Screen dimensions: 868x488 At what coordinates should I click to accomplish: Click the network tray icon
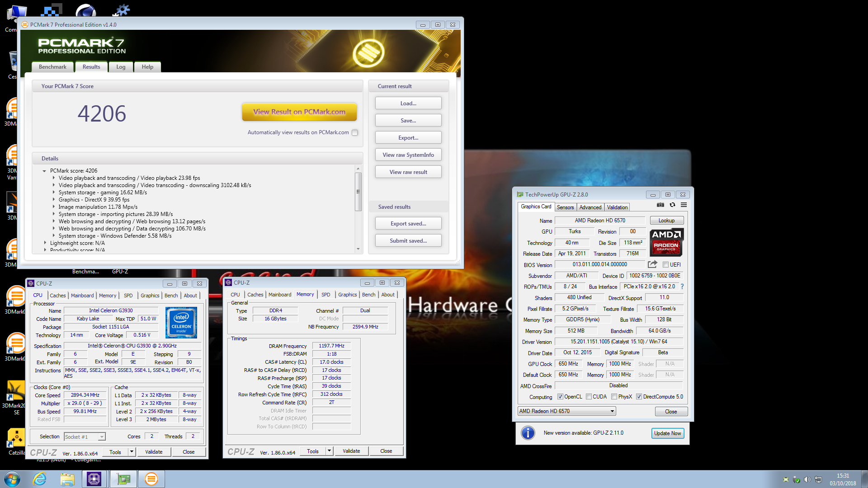818,479
